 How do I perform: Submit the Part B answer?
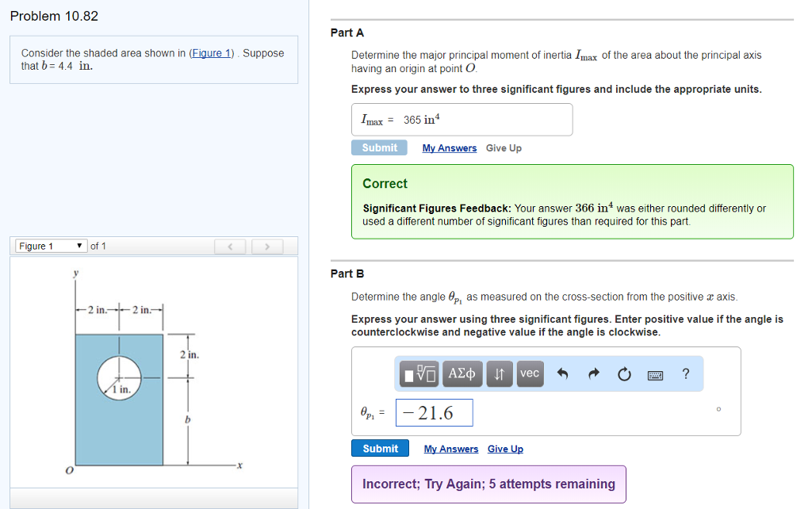(380, 449)
